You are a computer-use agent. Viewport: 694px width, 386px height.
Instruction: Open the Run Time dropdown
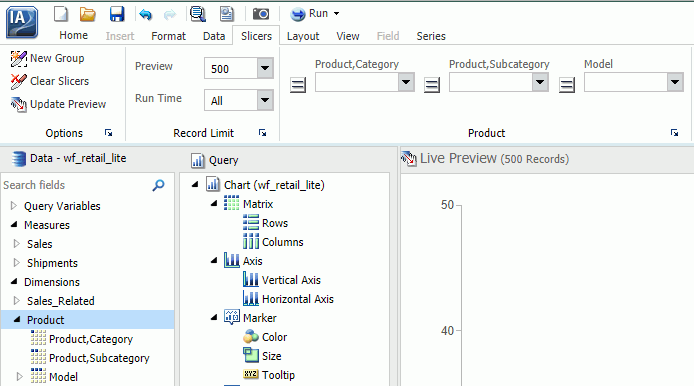pyautogui.click(x=265, y=100)
